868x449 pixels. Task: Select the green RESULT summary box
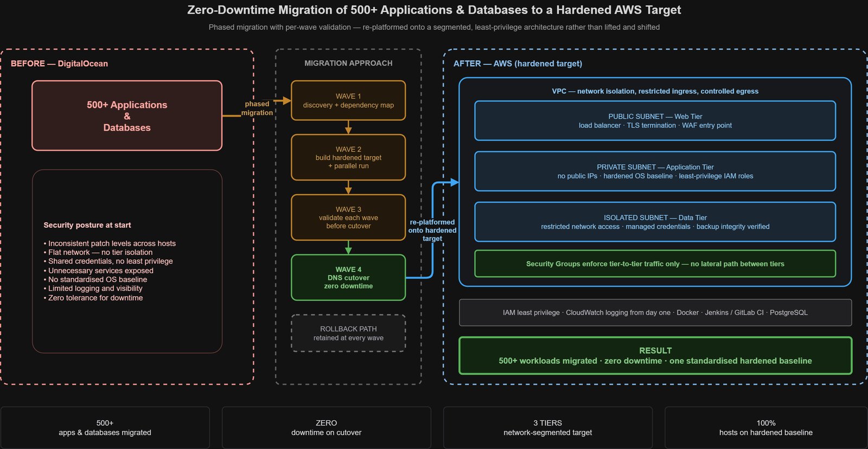click(x=655, y=356)
